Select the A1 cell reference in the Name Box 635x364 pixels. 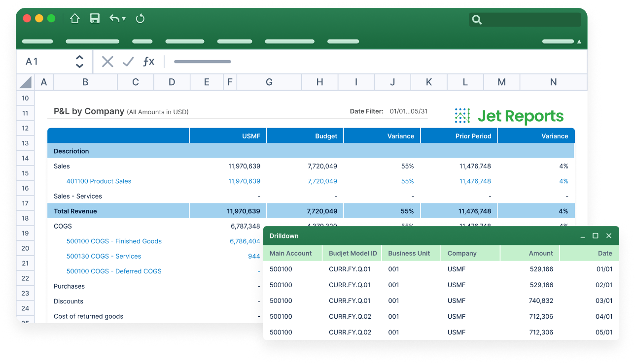[x=32, y=61]
